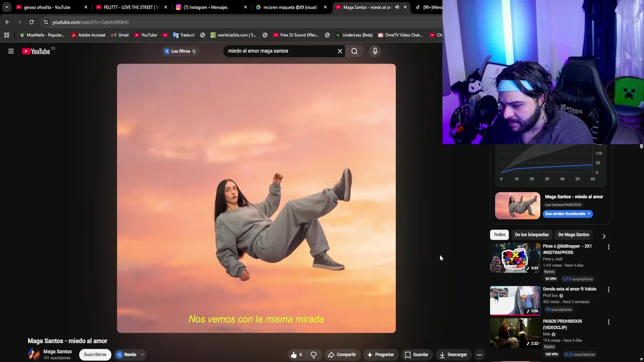Open the tab search dropdown arrow

[6, 7]
